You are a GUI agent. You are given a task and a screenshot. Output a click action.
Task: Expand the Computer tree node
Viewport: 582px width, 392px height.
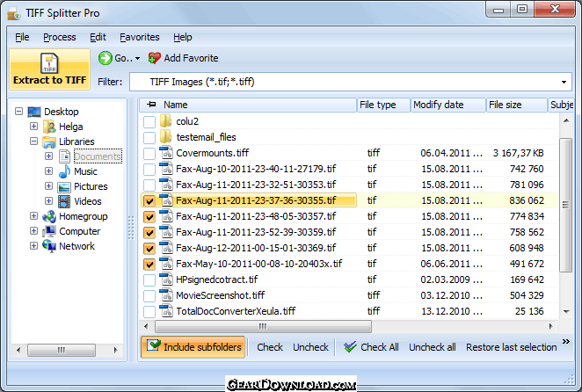point(33,231)
